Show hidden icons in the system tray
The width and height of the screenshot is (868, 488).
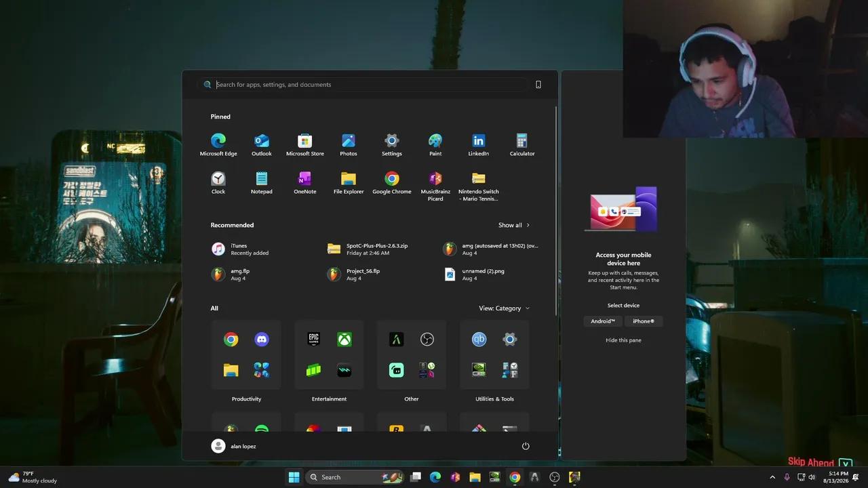point(772,477)
